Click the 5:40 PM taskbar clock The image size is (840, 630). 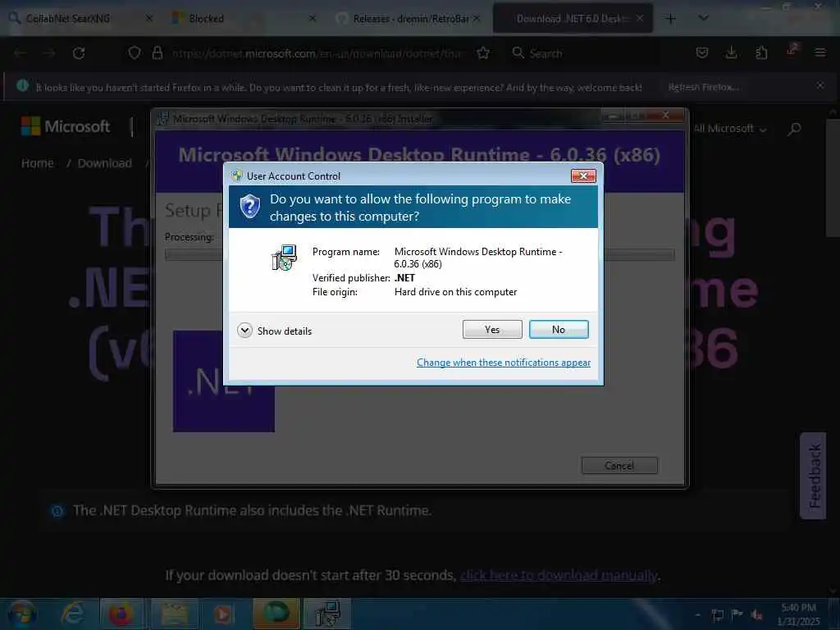798,614
